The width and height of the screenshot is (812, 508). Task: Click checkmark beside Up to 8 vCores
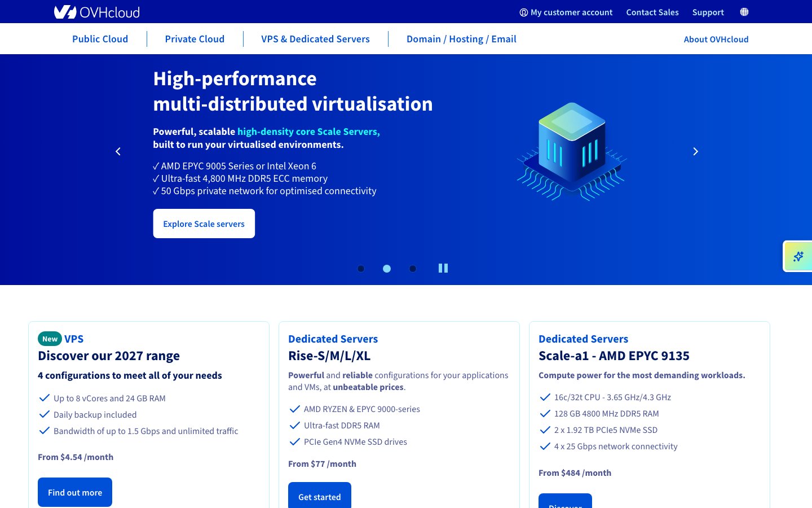tap(45, 398)
